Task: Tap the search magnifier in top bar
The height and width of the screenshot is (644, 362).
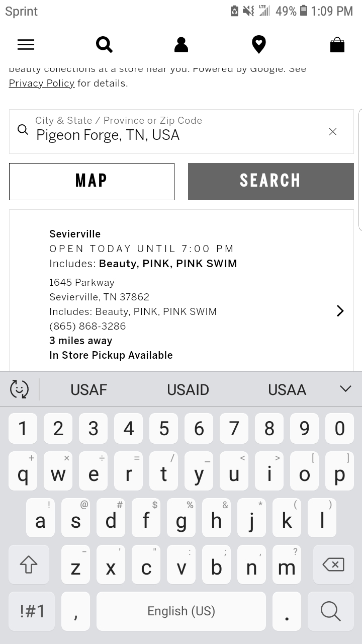Action: click(x=104, y=45)
